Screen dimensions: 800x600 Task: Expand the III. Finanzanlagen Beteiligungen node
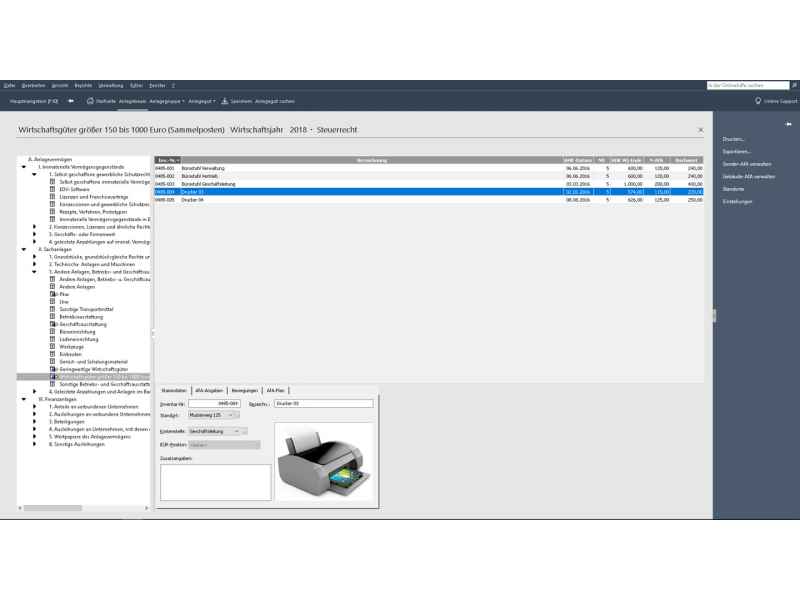coord(34,422)
